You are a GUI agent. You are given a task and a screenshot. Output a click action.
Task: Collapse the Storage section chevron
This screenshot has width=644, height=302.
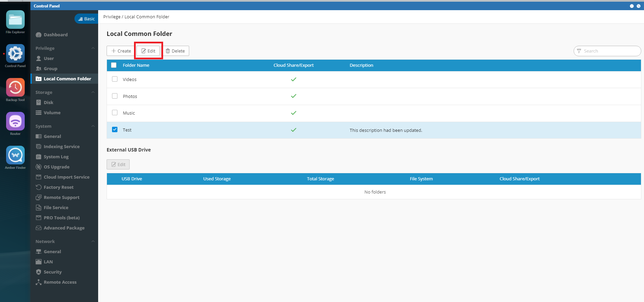93,92
